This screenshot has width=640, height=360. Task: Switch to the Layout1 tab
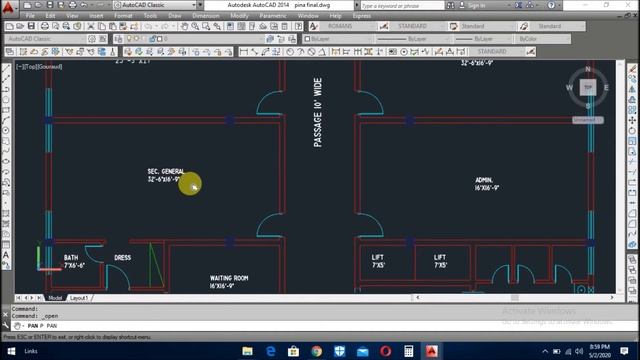tap(79, 298)
